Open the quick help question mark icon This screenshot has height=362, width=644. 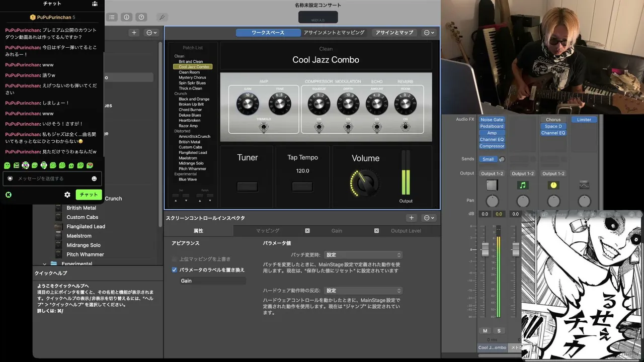[x=141, y=17]
